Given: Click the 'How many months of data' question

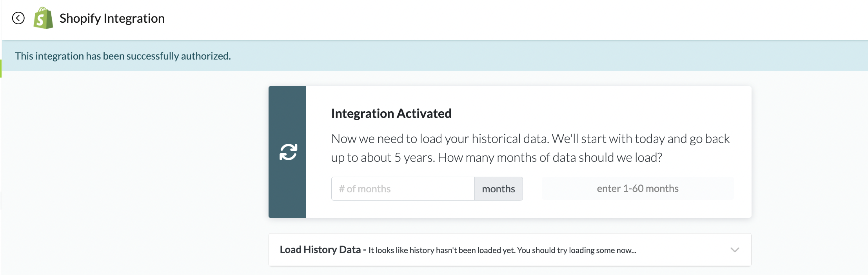Looking at the screenshot, I should 550,157.
